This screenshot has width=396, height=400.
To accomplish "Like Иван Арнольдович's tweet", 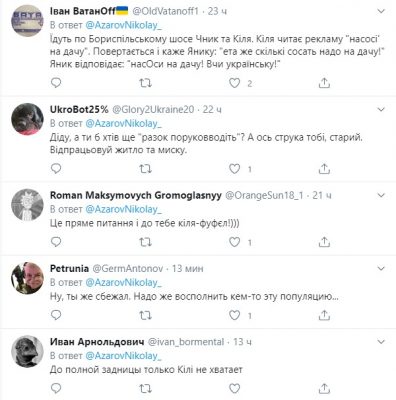I will pyautogui.click(x=234, y=388).
